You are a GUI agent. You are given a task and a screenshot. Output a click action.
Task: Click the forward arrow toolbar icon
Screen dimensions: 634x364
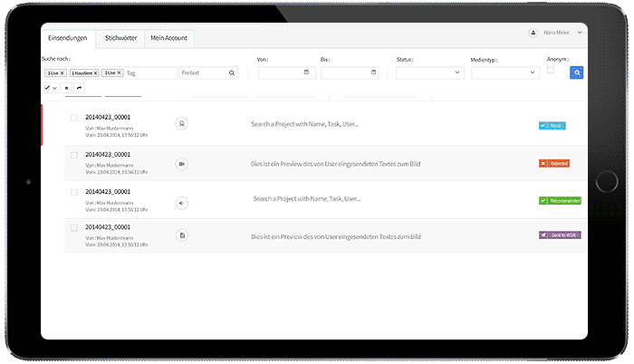pyautogui.click(x=80, y=88)
